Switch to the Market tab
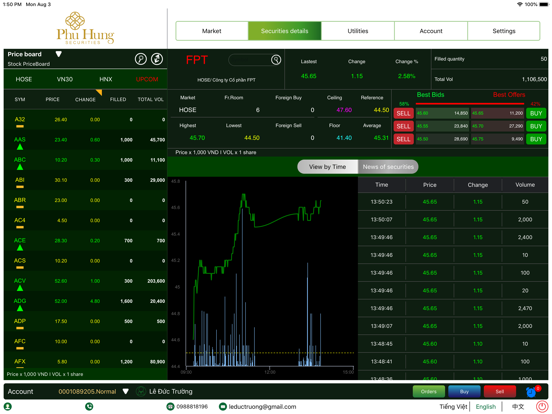The width and height of the screenshot is (552, 414). point(212,31)
